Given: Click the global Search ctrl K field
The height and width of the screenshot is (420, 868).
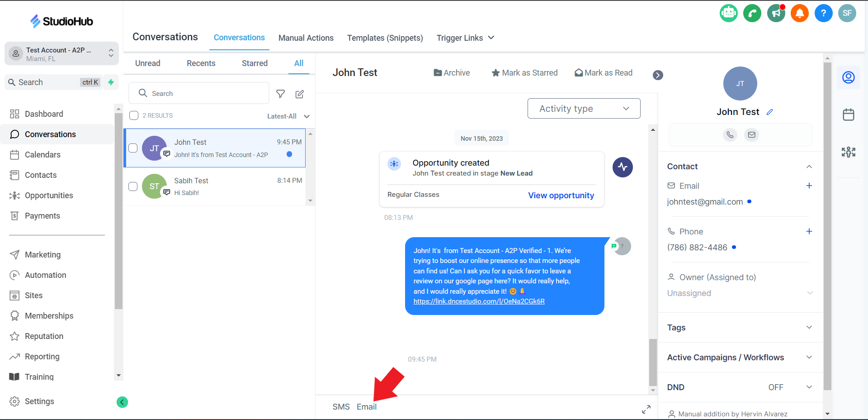Looking at the screenshot, I should [53, 82].
